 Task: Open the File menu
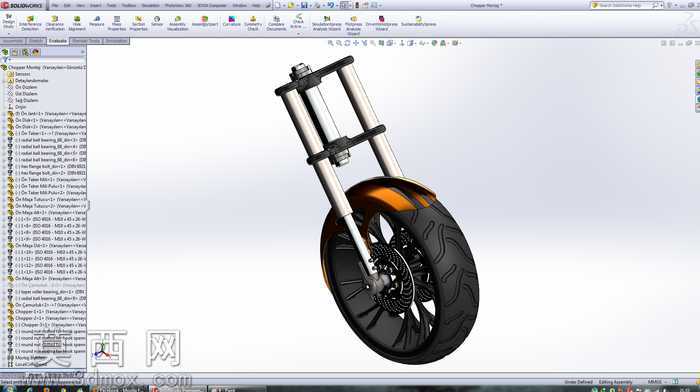coord(55,5)
